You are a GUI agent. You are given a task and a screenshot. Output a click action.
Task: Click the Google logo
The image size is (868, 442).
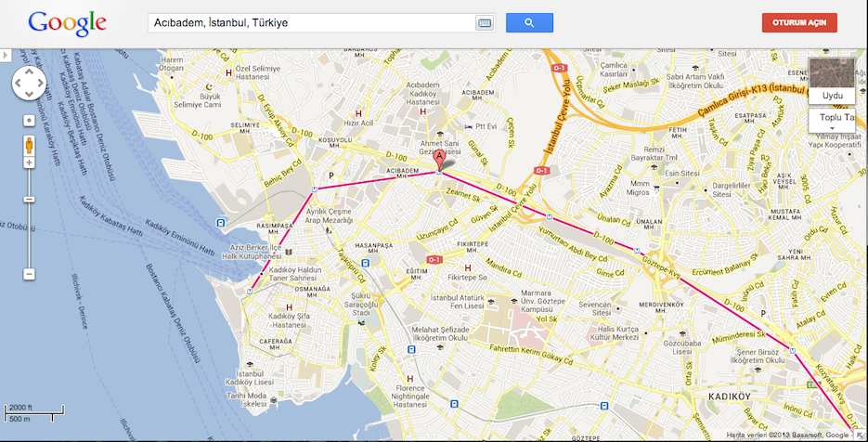(67, 24)
